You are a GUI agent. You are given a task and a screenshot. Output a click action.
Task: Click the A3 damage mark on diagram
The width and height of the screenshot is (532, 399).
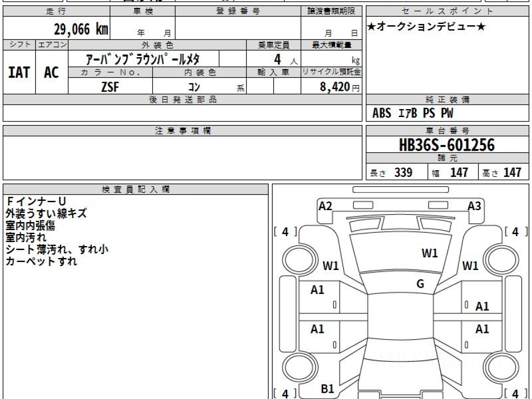point(474,206)
